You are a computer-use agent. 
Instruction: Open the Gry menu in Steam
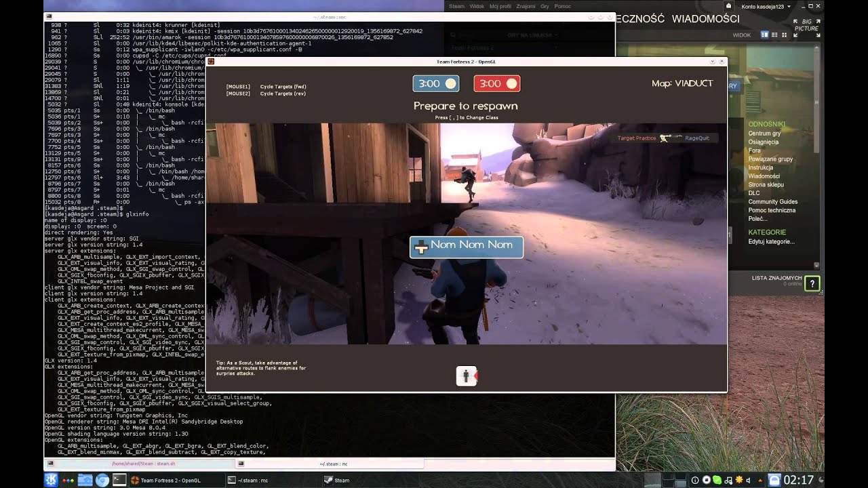pos(545,6)
